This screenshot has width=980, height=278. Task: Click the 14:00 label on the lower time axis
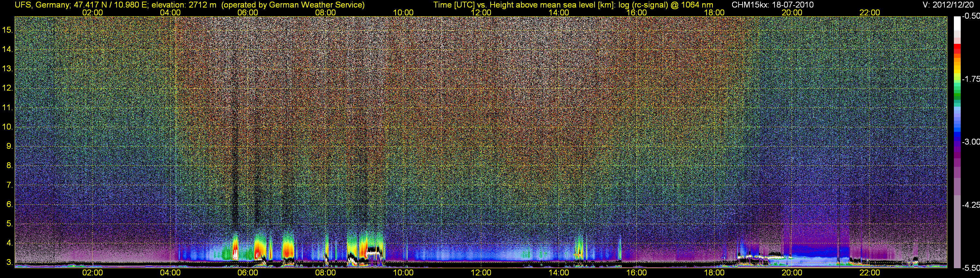559,273
